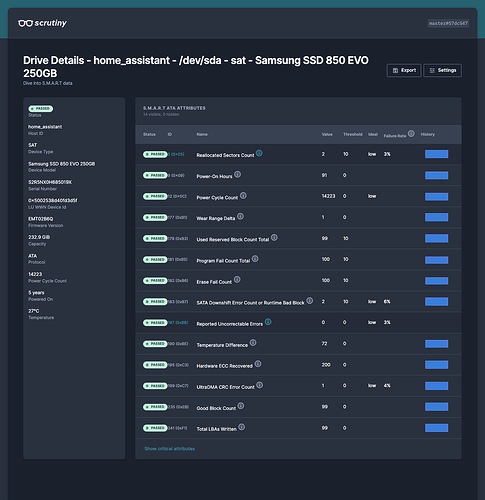Image resolution: width=485 pixels, height=500 pixels.
Task: Click PASSED badge in Temperature Difference row
Action: coord(155,344)
